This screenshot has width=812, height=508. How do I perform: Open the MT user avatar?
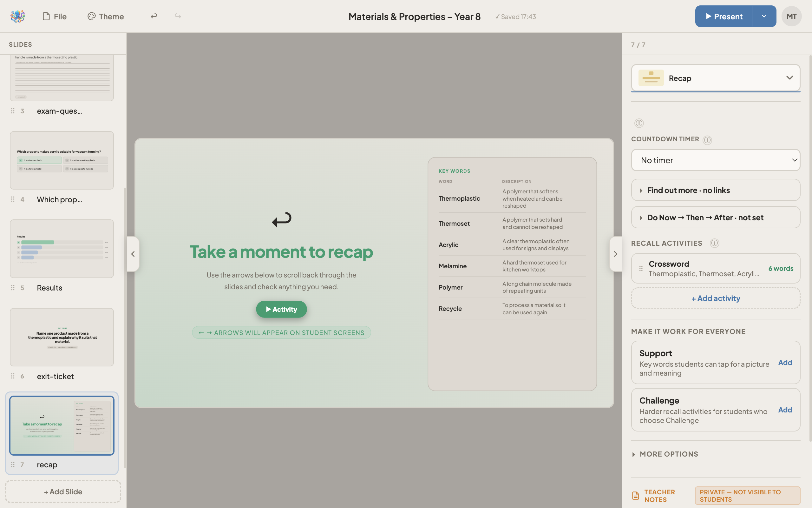[x=791, y=16]
